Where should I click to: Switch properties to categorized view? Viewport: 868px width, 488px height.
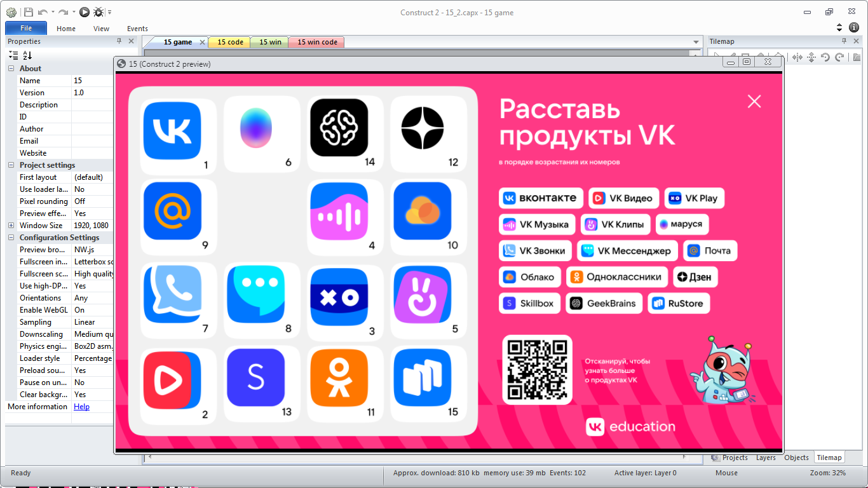13,55
